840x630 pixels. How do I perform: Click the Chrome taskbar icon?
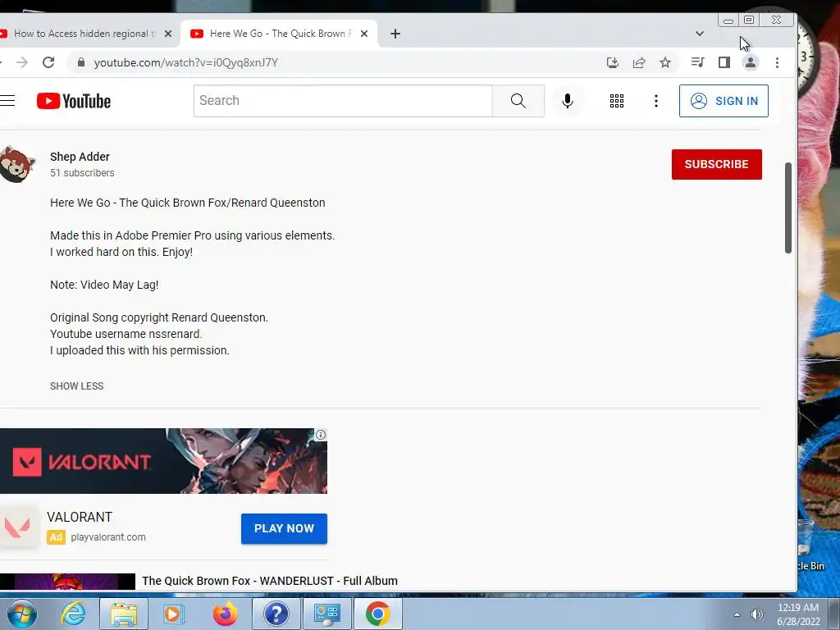click(377, 614)
